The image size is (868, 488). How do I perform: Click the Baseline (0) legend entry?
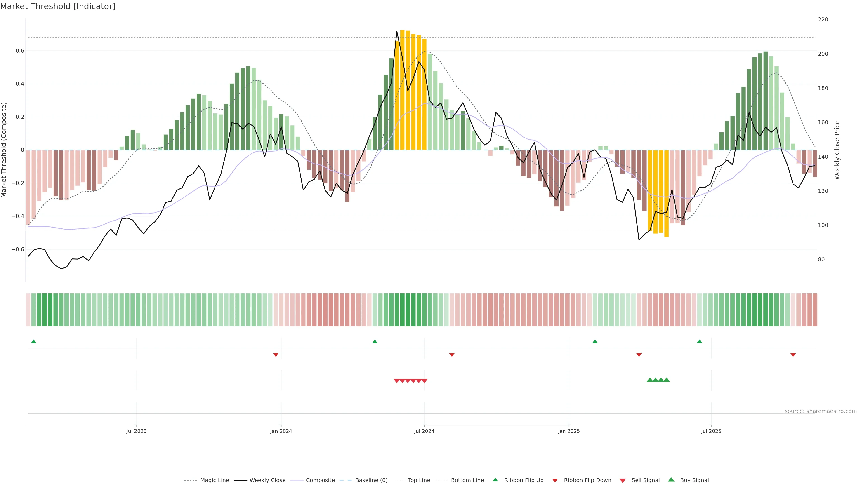371,480
